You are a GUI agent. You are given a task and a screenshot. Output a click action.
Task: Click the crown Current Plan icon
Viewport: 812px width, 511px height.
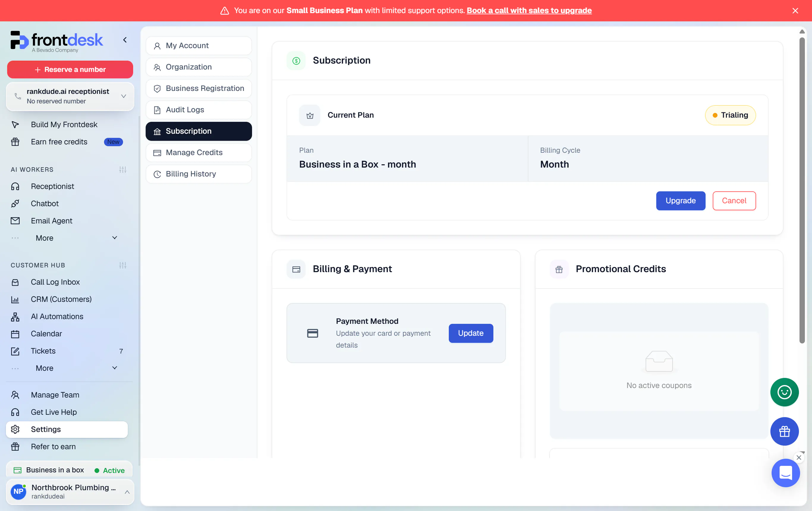(310, 115)
